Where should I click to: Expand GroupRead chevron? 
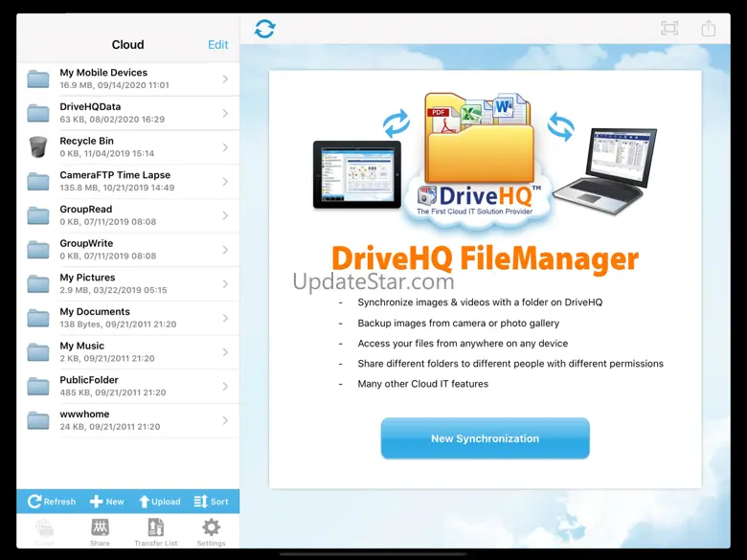[225, 215]
